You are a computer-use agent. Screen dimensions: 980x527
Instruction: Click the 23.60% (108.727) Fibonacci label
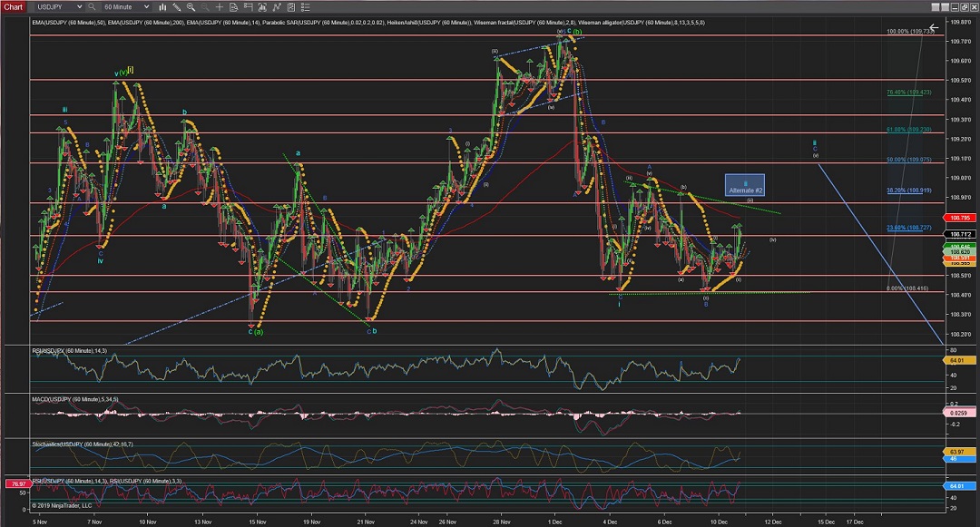(x=908, y=228)
